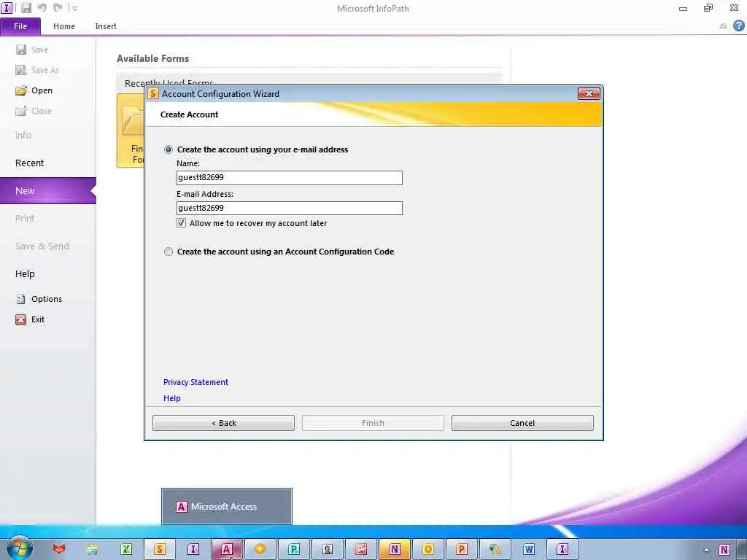Select Print in the backstage sidebar

(x=25, y=218)
